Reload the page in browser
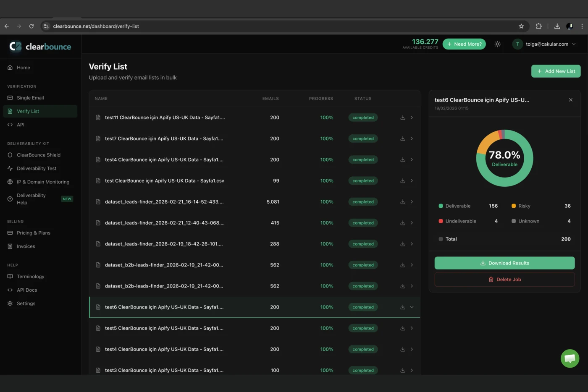 click(x=31, y=26)
